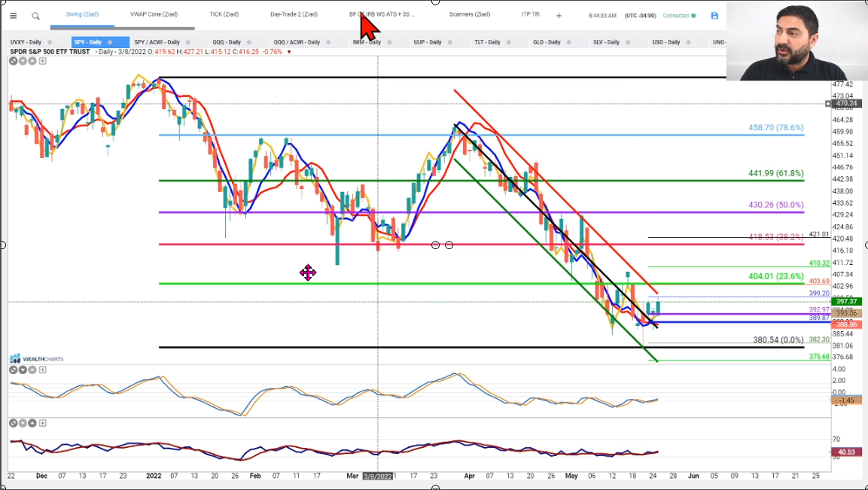The height and width of the screenshot is (490, 868).
Task: Click the Connected status indicator
Action: coord(679,16)
